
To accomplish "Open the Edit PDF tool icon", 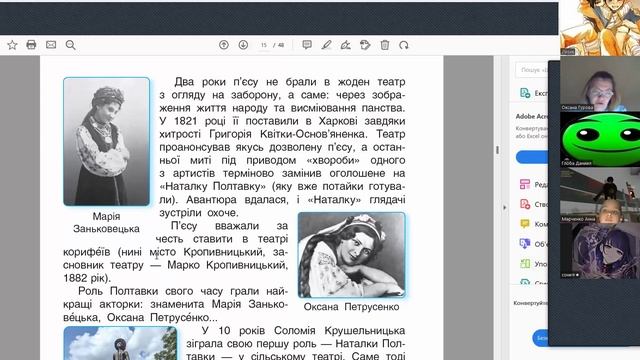I will point(525,184).
